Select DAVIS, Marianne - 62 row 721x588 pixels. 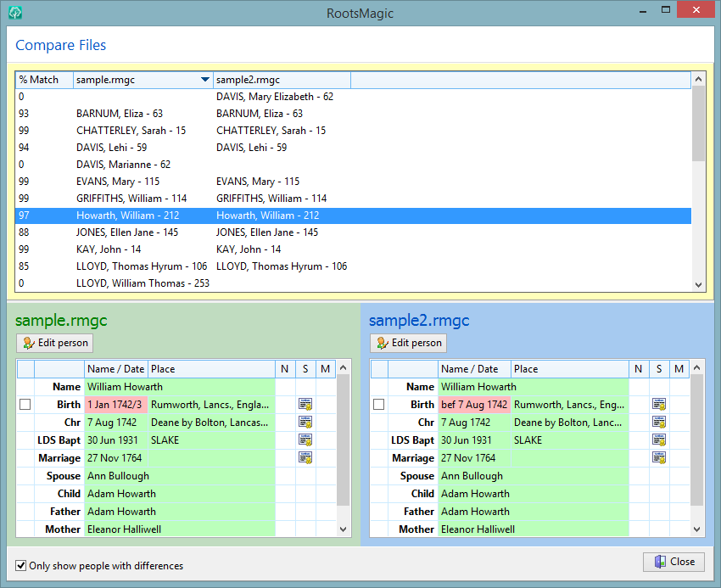pos(353,165)
